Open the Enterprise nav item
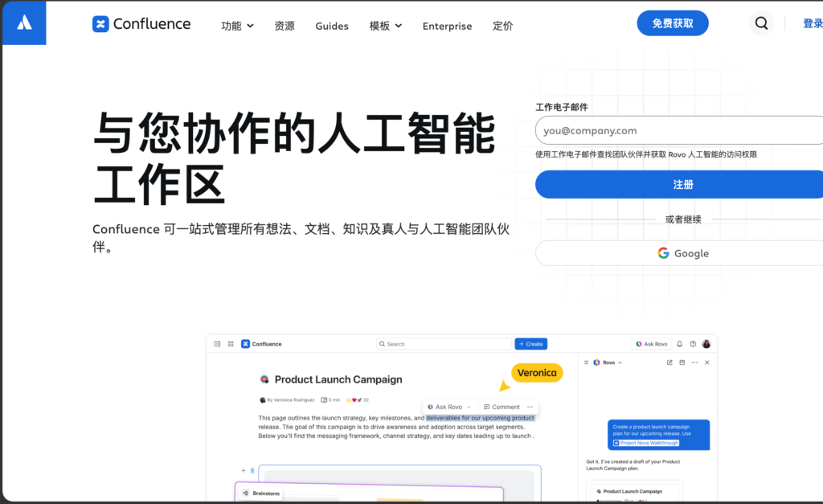This screenshot has height=504, width=823. click(447, 26)
